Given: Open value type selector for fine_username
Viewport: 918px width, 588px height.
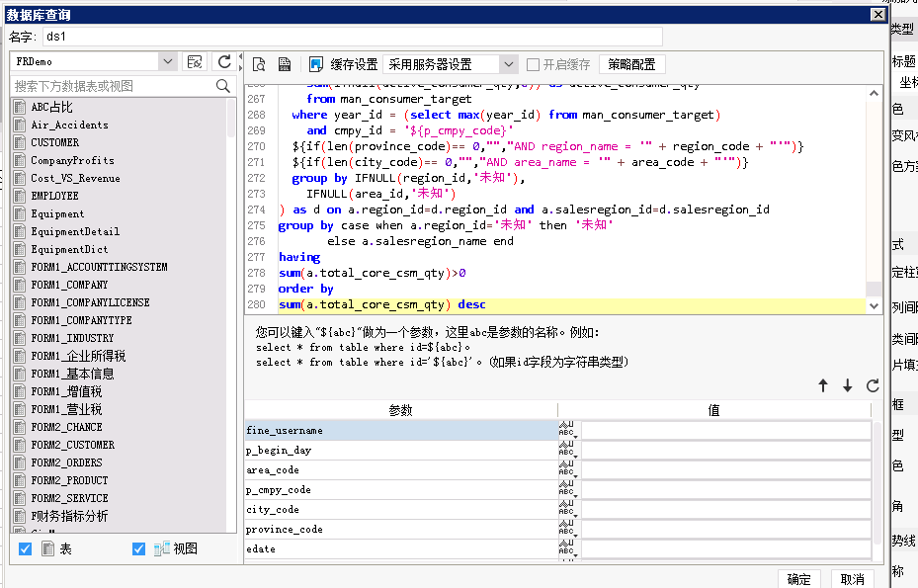Looking at the screenshot, I should (x=567, y=430).
